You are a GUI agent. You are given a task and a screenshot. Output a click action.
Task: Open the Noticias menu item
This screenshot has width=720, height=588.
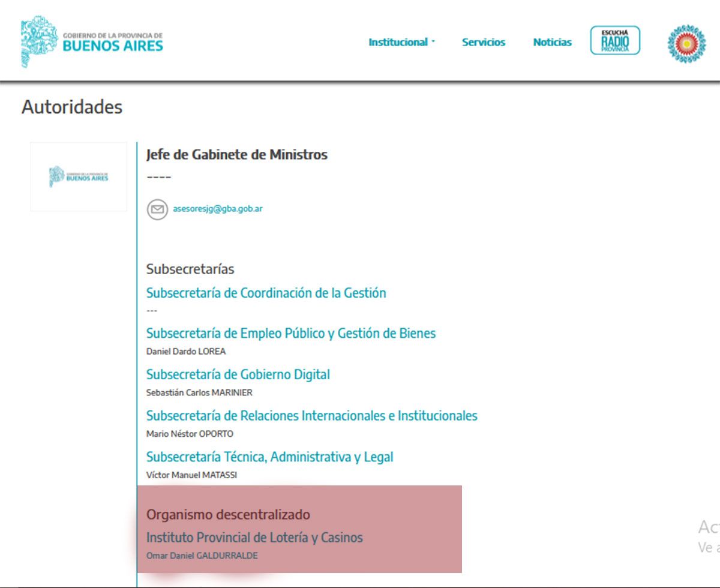coord(552,42)
